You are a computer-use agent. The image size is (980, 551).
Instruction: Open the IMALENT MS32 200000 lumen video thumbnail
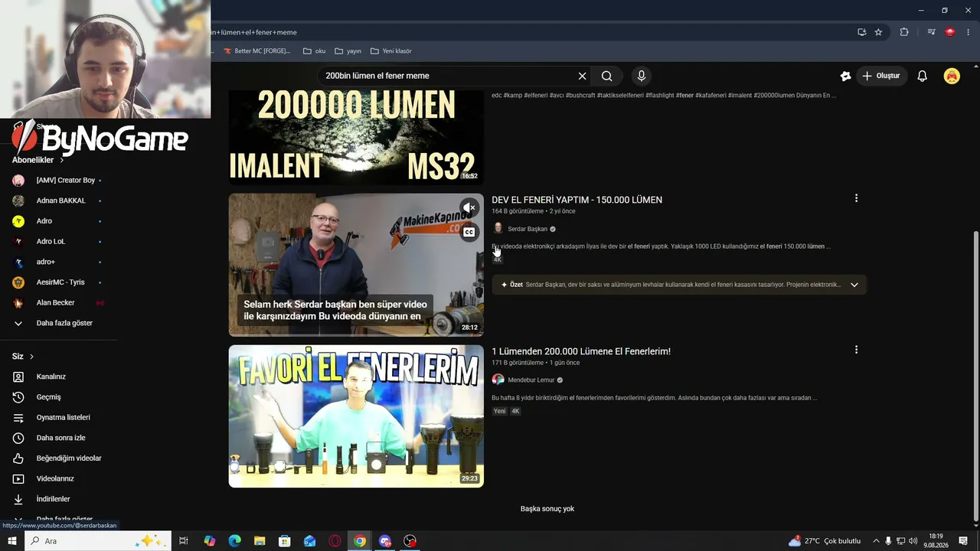point(356,137)
